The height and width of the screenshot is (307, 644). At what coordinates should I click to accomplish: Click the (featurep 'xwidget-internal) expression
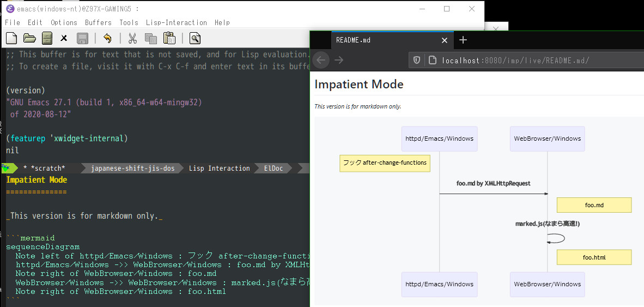coord(67,139)
